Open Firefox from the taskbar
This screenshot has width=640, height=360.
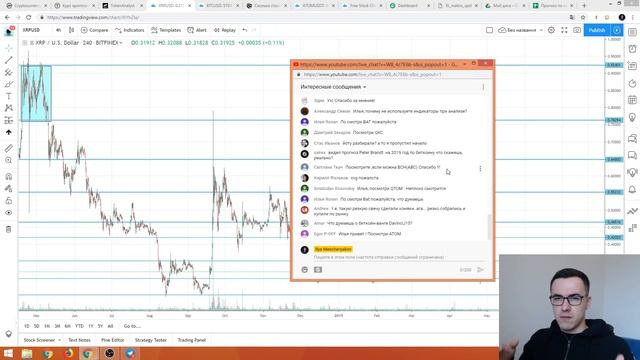point(68,353)
